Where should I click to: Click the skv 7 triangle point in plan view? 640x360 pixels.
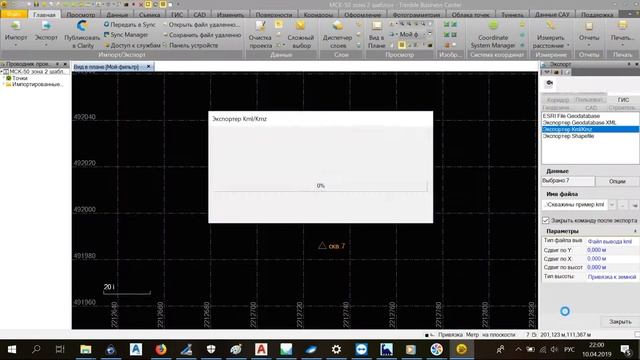(322, 245)
